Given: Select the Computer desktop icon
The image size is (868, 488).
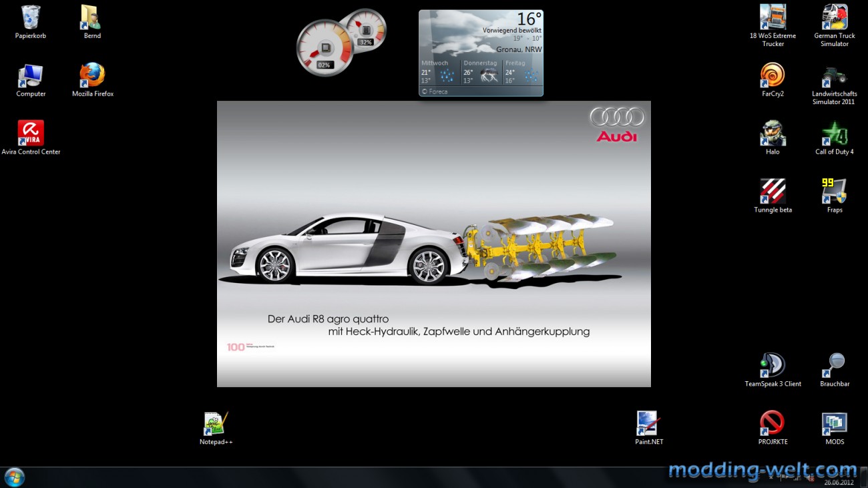Looking at the screenshot, I should pyautogui.click(x=31, y=80).
